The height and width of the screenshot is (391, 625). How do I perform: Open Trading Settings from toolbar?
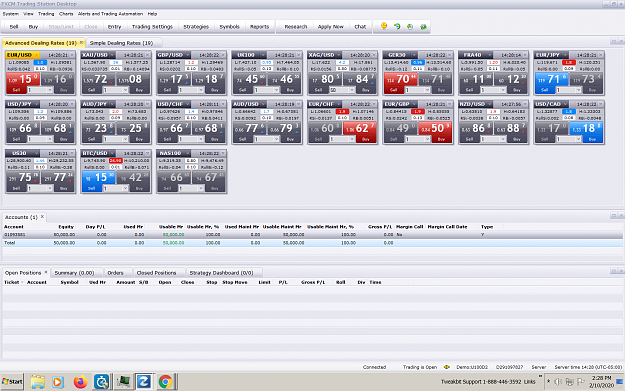[152, 27]
